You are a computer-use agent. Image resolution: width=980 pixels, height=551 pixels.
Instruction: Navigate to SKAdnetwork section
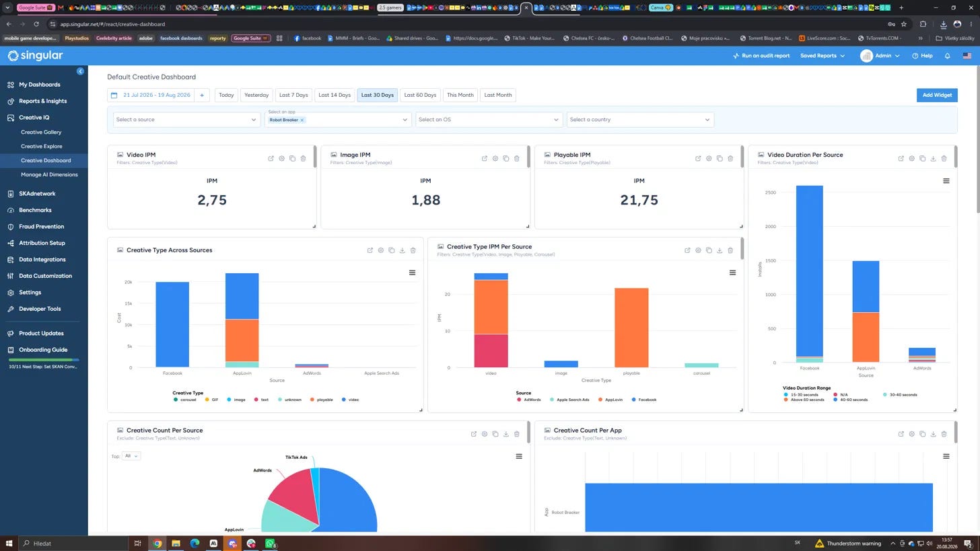click(37, 194)
